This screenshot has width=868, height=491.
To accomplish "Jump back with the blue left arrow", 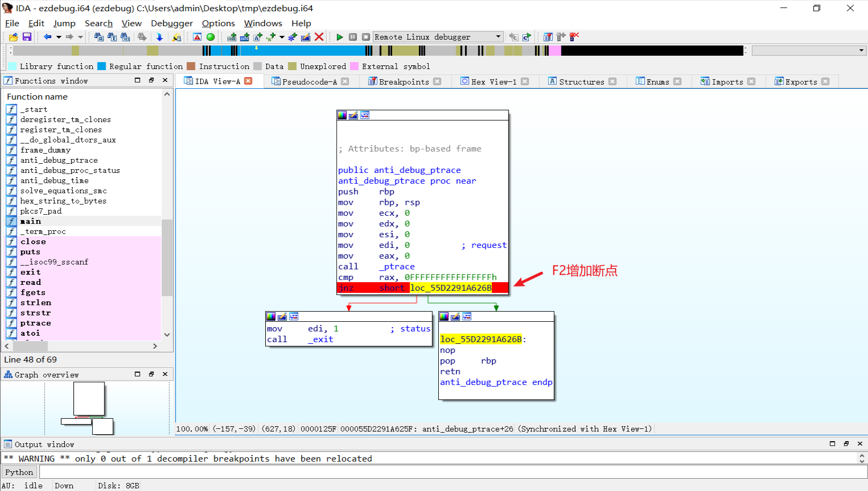I will [48, 37].
